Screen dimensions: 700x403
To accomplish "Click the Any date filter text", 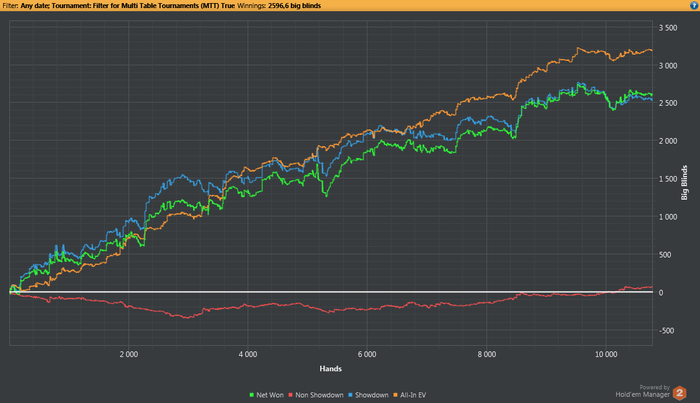I will coord(34,6).
